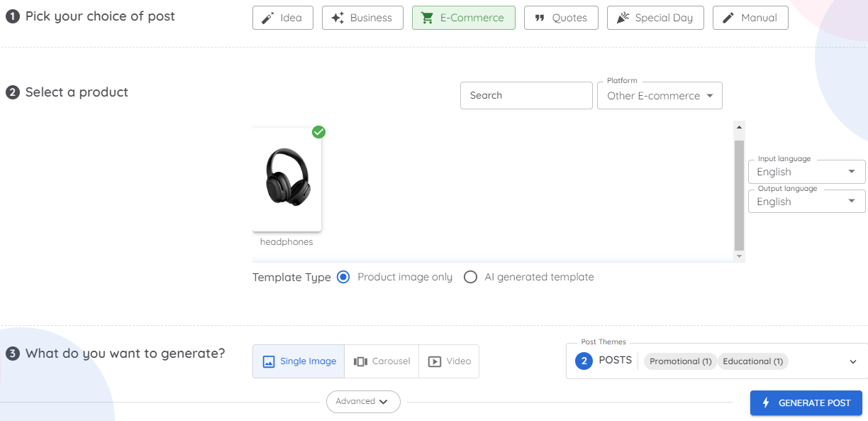The height and width of the screenshot is (421, 868).
Task: Select the Product image only option
Action: [343, 277]
